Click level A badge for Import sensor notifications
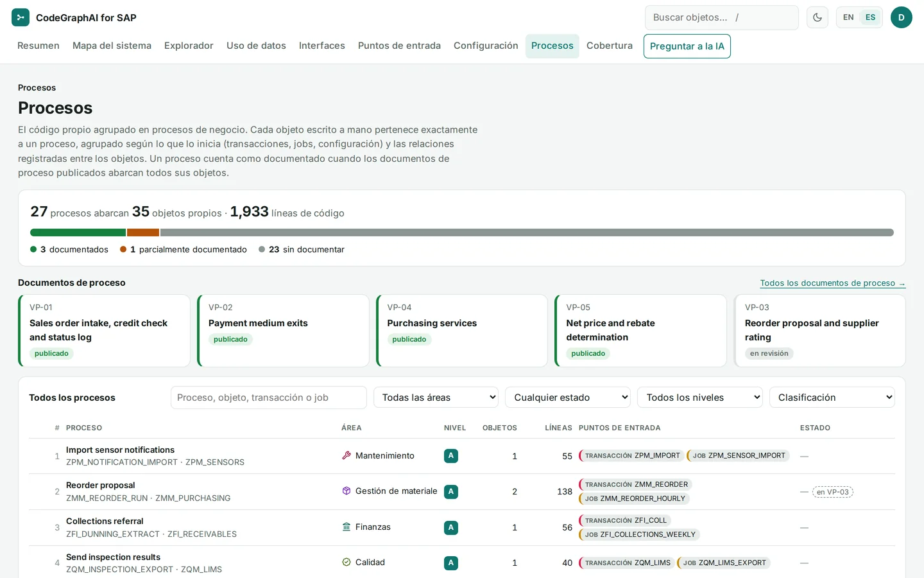The width and height of the screenshot is (924, 578). pos(451,456)
